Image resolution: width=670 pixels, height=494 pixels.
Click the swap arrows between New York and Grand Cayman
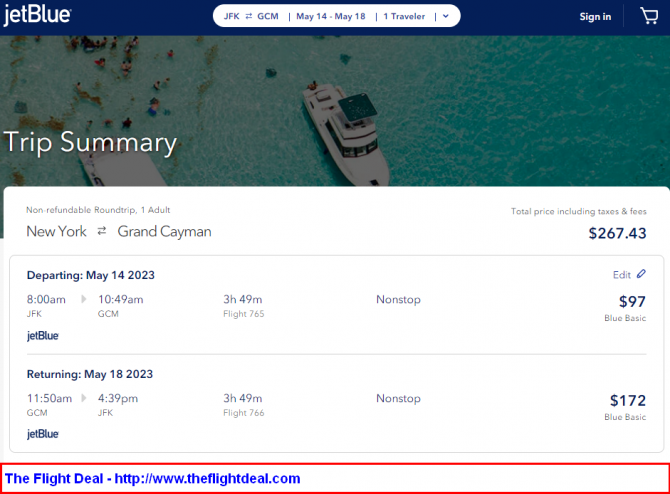pos(102,231)
